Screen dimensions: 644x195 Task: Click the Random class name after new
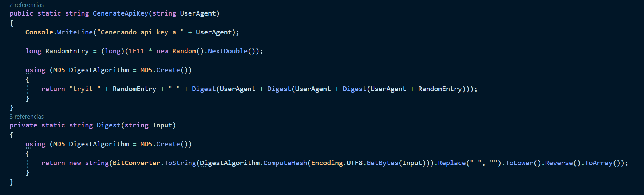pos(184,51)
